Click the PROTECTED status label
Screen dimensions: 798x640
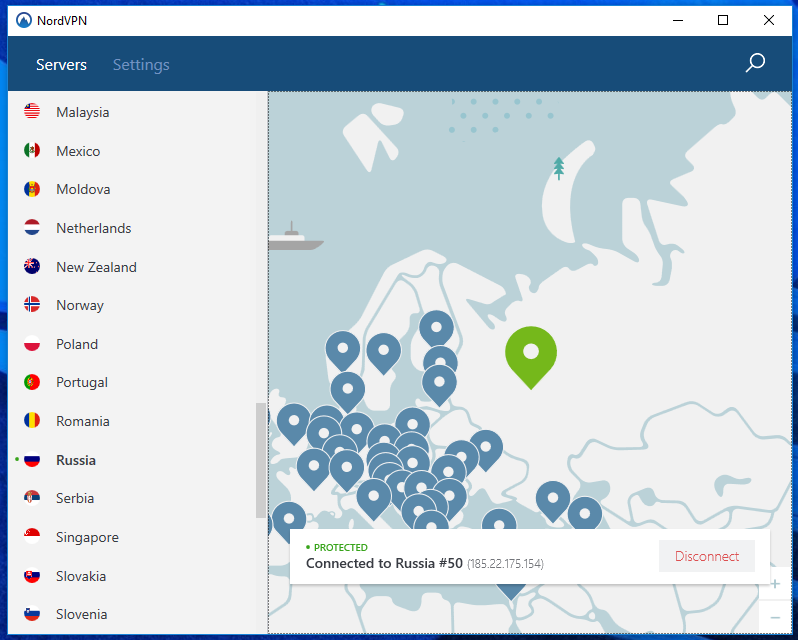coord(340,547)
